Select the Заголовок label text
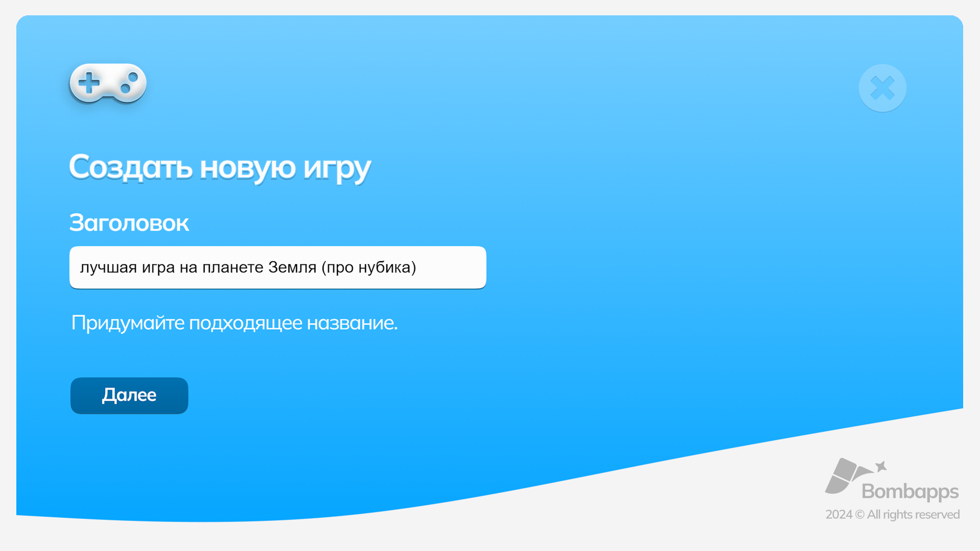Image resolution: width=980 pixels, height=551 pixels. (129, 222)
